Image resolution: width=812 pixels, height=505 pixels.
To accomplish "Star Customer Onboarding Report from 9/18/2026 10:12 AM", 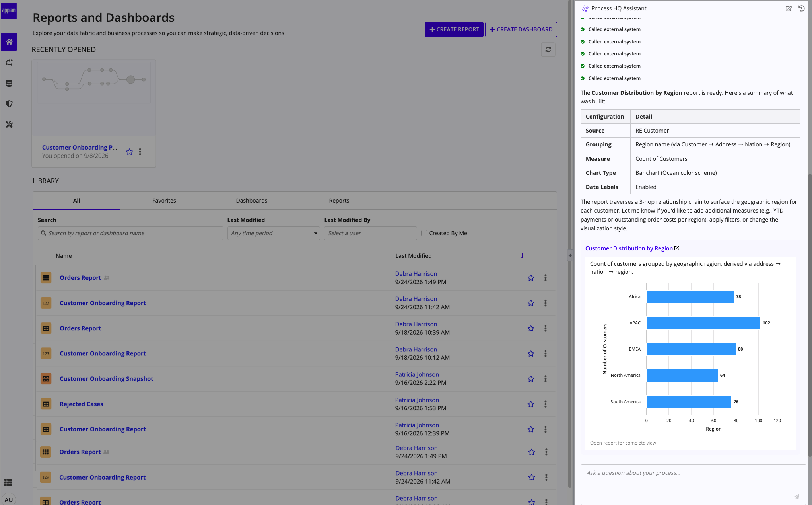I will pos(531,353).
